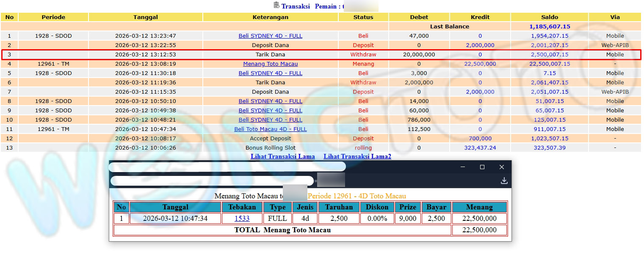Click the download icon in popup window
644x259 pixels.
(x=504, y=181)
